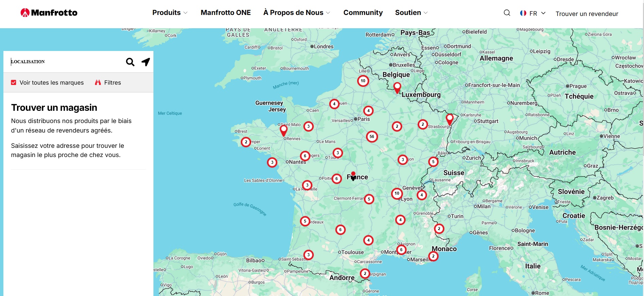
Task: Uncheck Voir toutes les marques
Action: 14,83
